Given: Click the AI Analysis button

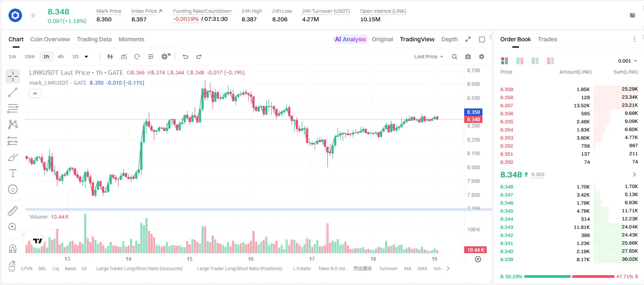Looking at the screenshot, I should pos(350,39).
